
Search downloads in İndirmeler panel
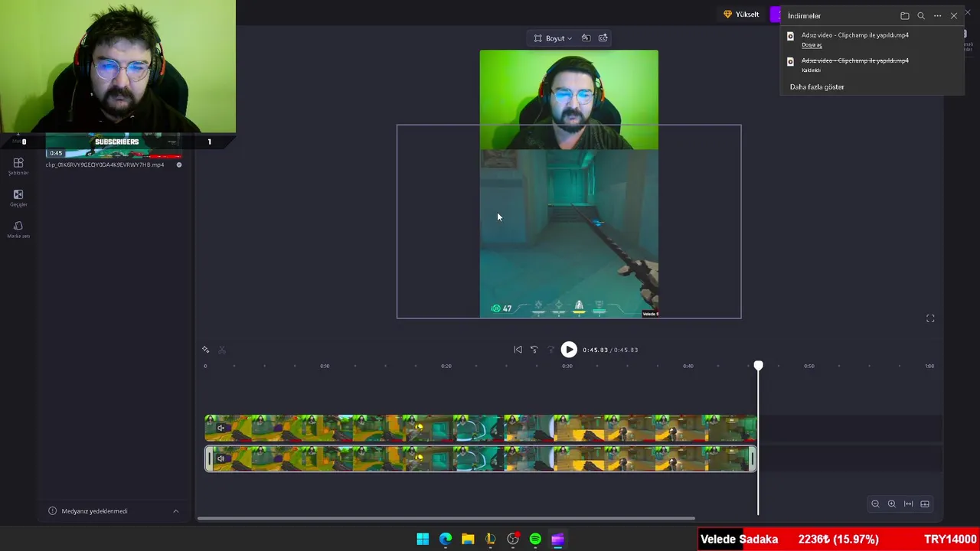coord(921,15)
